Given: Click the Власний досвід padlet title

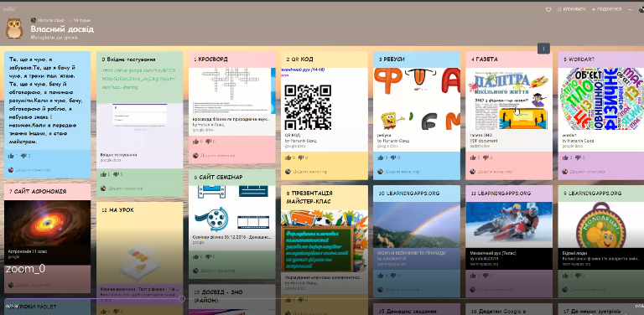Looking at the screenshot, I should (x=62, y=29).
